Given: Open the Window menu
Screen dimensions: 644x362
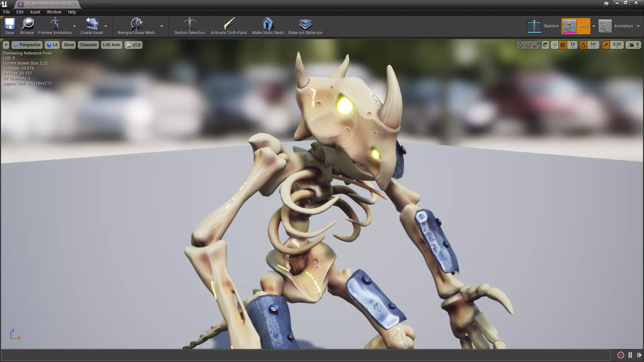Looking at the screenshot, I should [54, 12].
